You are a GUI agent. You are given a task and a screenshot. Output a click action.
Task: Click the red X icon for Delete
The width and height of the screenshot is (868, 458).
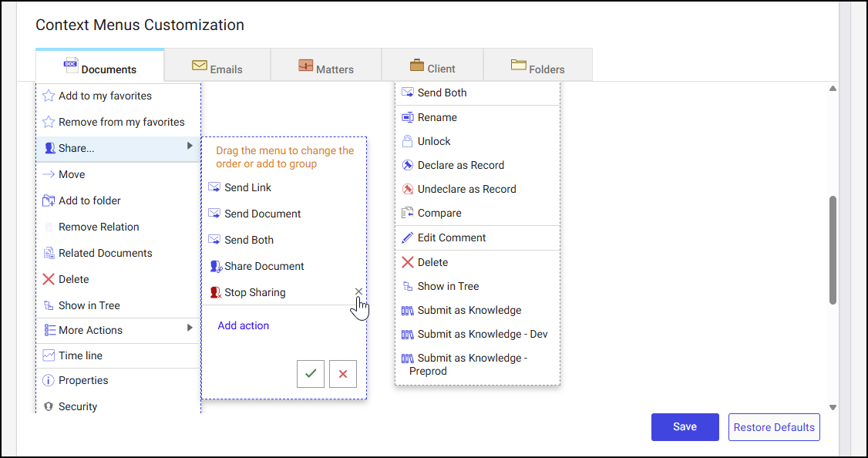coord(49,278)
